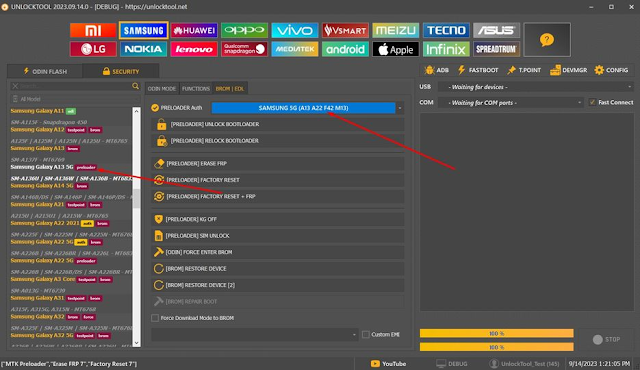
Task: Pick the OPPO brand logo
Action: [x=244, y=30]
